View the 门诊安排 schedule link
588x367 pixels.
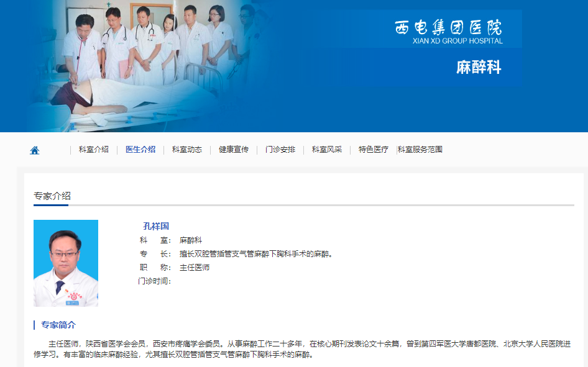tap(280, 150)
